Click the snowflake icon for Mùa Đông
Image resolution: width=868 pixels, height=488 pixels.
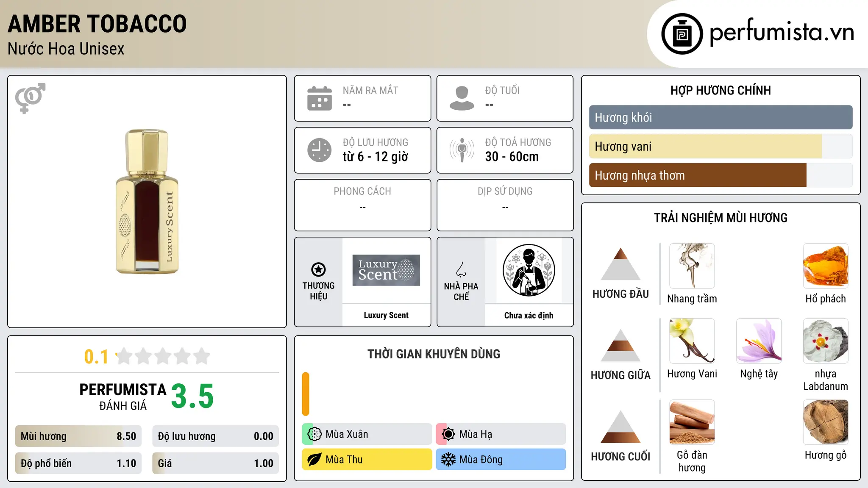[448, 460]
